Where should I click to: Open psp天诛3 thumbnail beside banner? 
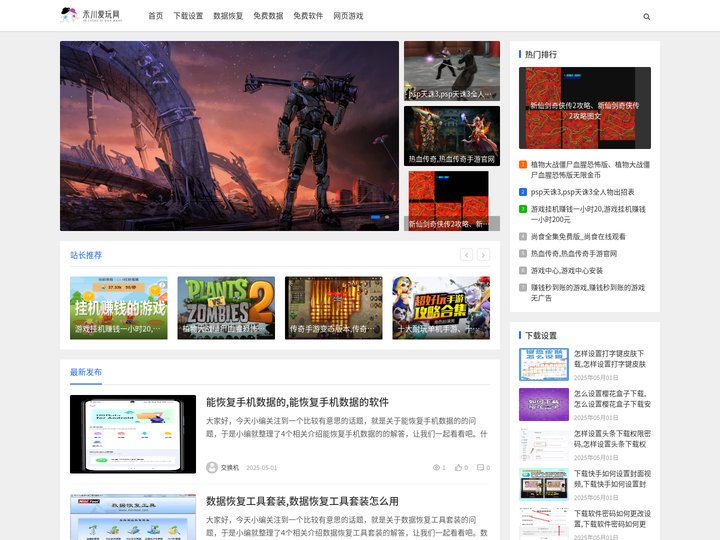(x=452, y=71)
